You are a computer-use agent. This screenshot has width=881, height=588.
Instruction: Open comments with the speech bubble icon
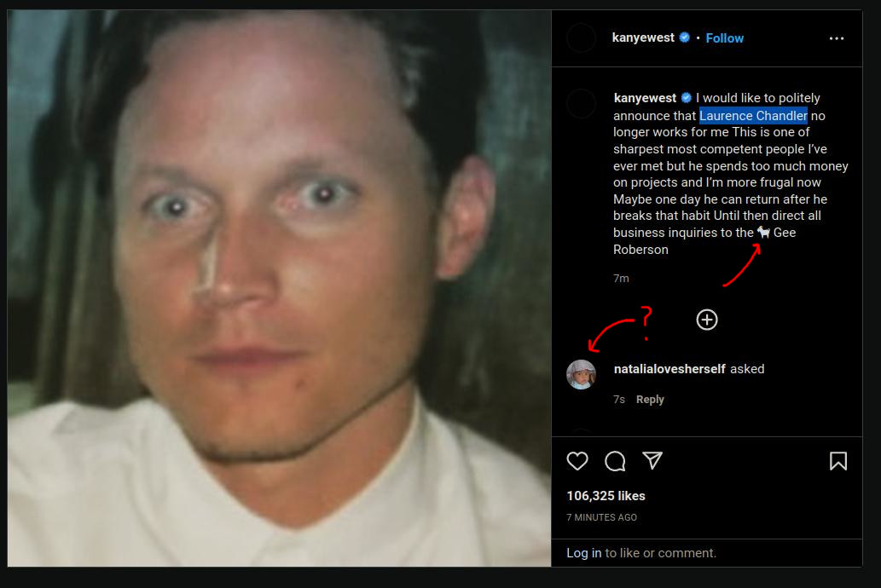click(x=615, y=461)
